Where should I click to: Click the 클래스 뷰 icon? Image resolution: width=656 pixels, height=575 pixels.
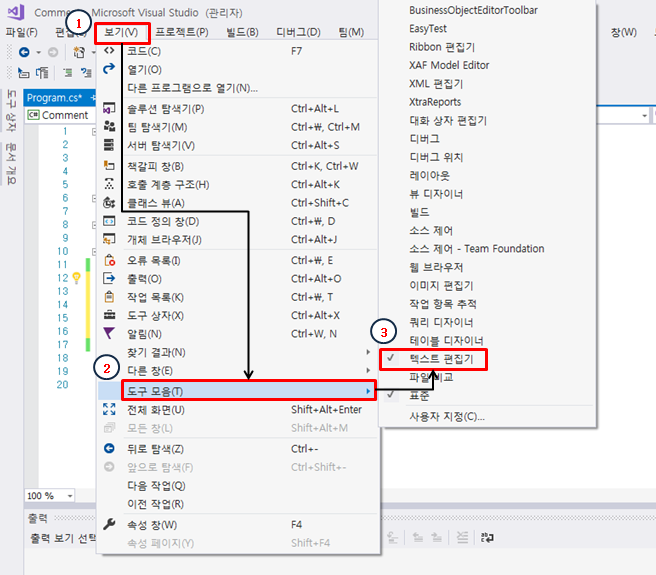(109, 203)
